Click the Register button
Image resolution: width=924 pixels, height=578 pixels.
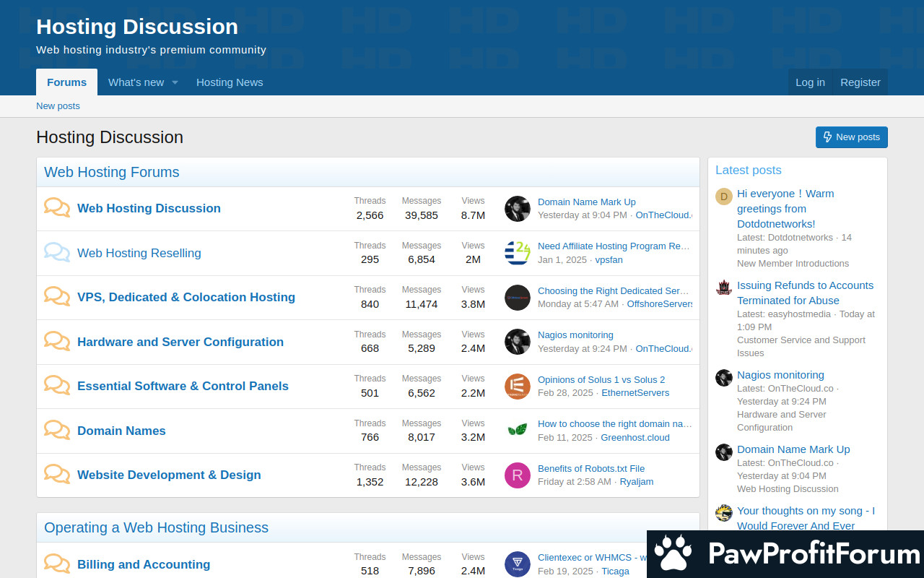tap(860, 82)
